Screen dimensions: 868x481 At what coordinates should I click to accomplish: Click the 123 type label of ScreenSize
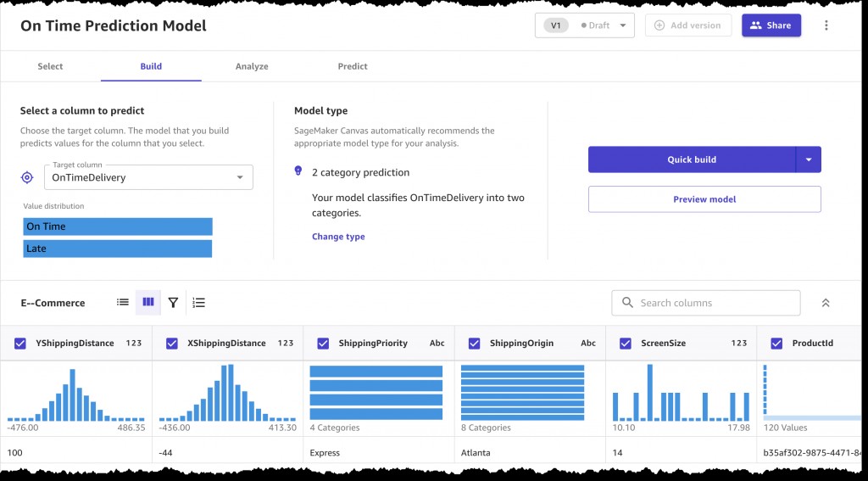coord(739,343)
